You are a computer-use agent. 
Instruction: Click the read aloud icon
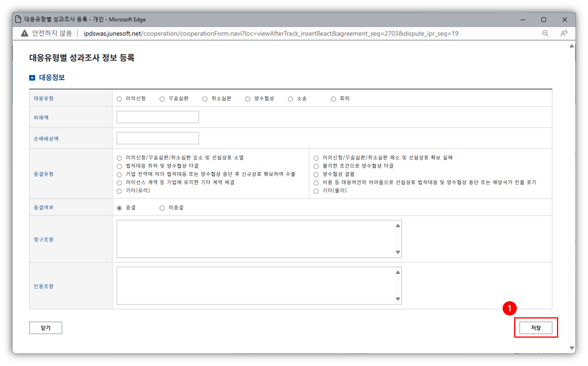[563, 33]
